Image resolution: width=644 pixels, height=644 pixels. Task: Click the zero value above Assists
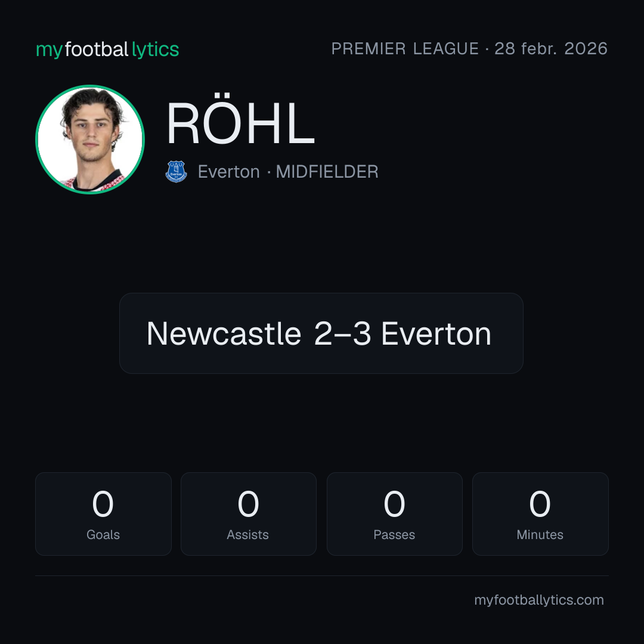[x=249, y=504]
